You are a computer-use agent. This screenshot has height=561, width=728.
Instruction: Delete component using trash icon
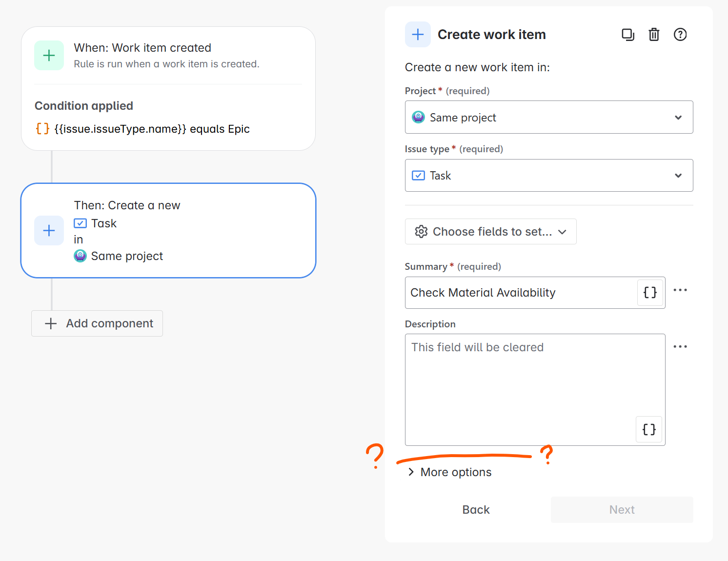click(654, 35)
